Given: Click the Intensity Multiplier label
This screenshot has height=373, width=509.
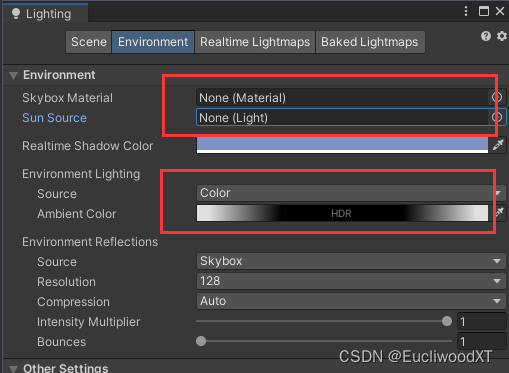Looking at the screenshot, I should [x=88, y=322].
